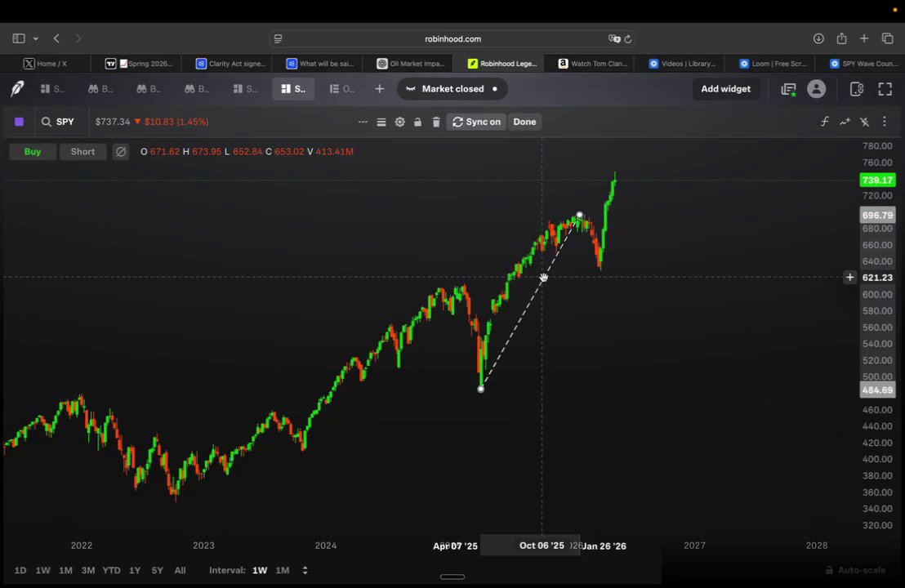Expand the interval stepper arrows
The height and width of the screenshot is (588, 905).
tap(305, 570)
